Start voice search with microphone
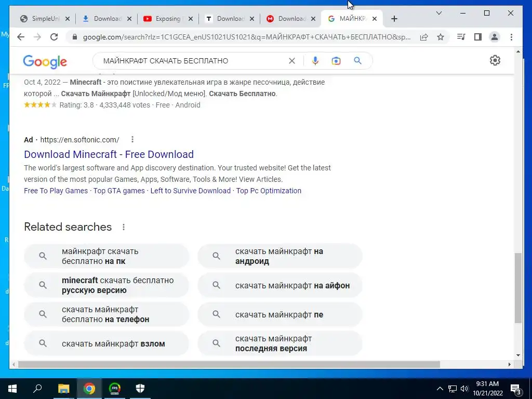532x399 pixels. coord(315,61)
